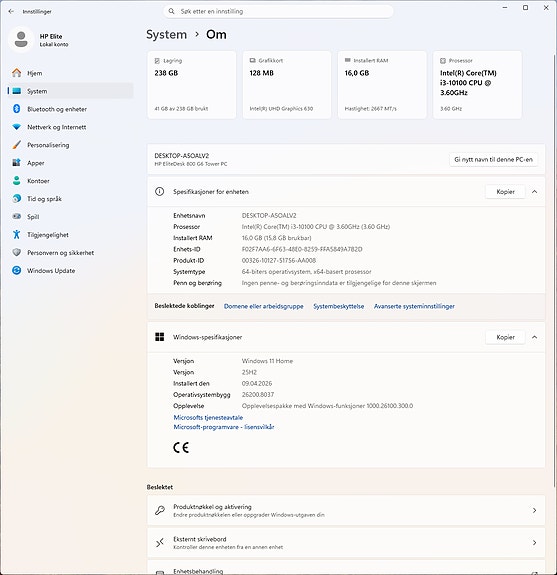The image size is (557, 575).
Task: Click the Personvern og sikkerhet shield icon
Action: click(17, 253)
